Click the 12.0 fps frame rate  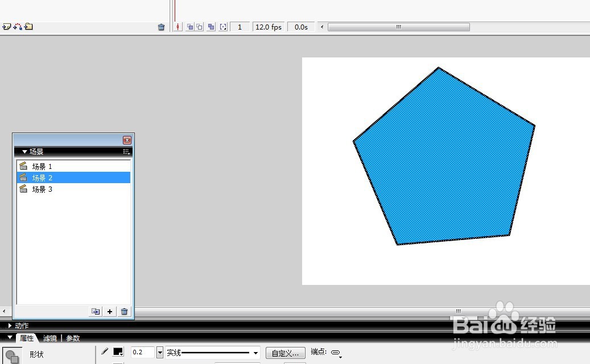coord(269,27)
